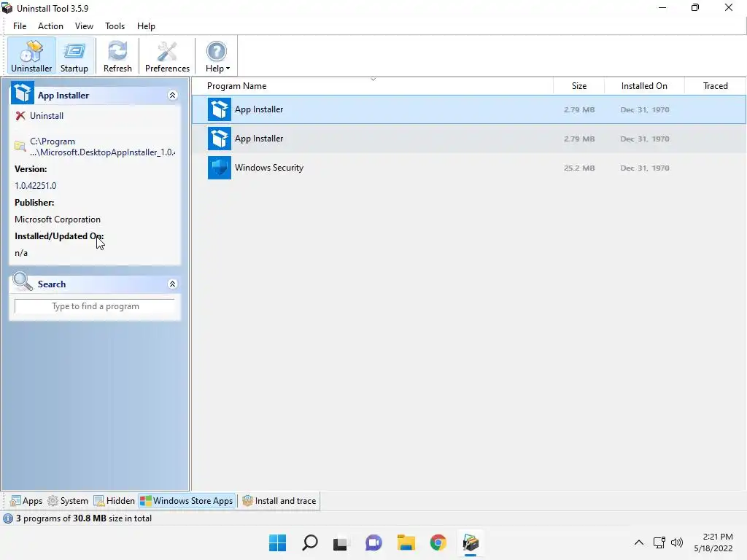Sort by Installed On column
The image size is (747, 560).
pyautogui.click(x=644, y=86)
